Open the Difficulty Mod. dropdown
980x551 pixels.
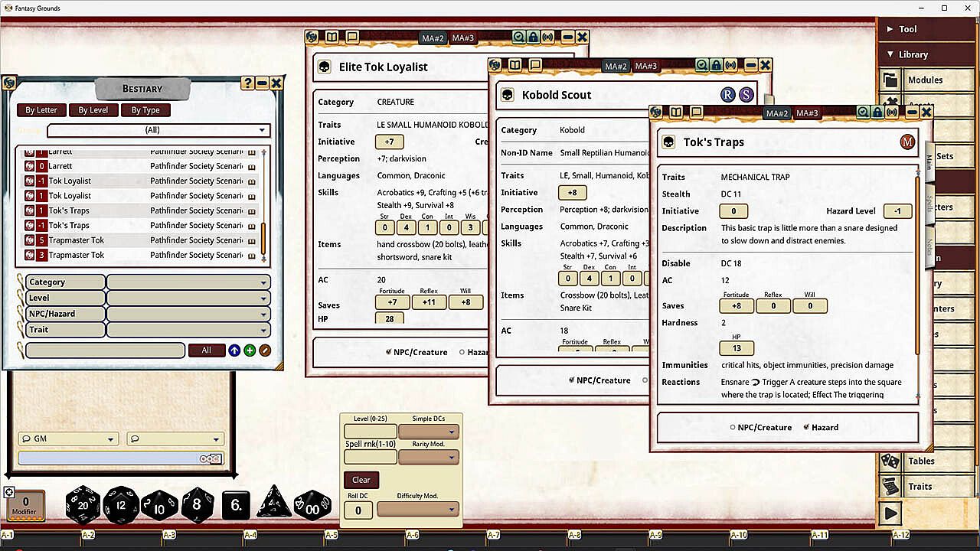[x=418, y=509]
